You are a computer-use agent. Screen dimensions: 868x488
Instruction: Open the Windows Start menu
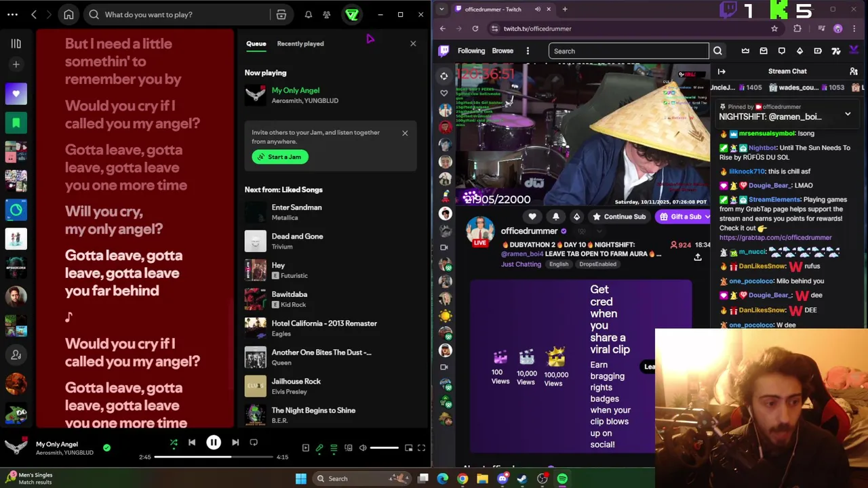point(301,479)
